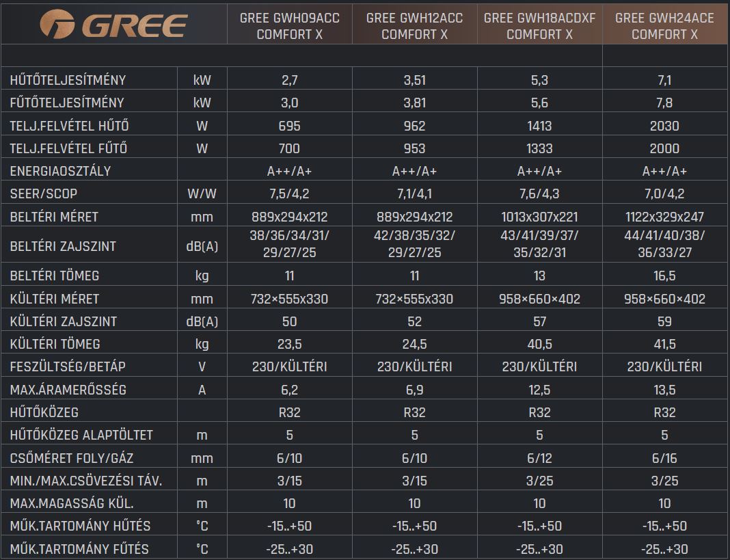The image size is (730, 560).
Task: Click the MAX.ÁRAMERŐSSÉG row label
Action: (68, 390)
